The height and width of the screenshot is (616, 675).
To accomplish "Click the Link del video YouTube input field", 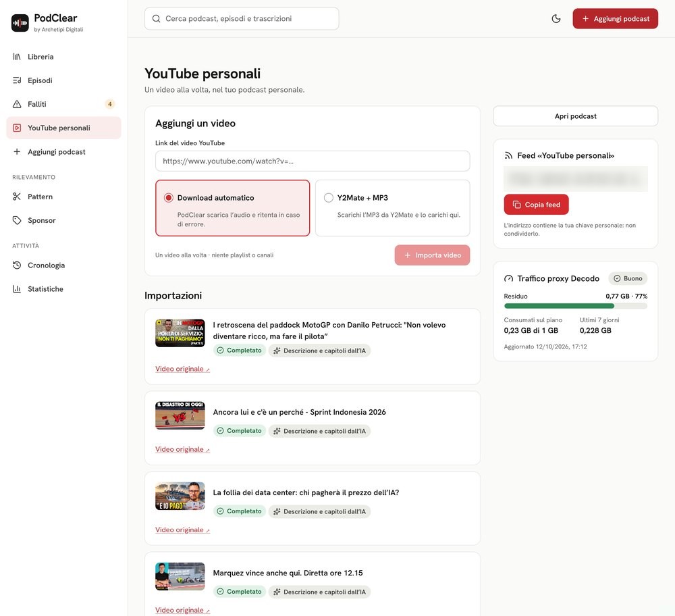I will (x=313, y=161).
